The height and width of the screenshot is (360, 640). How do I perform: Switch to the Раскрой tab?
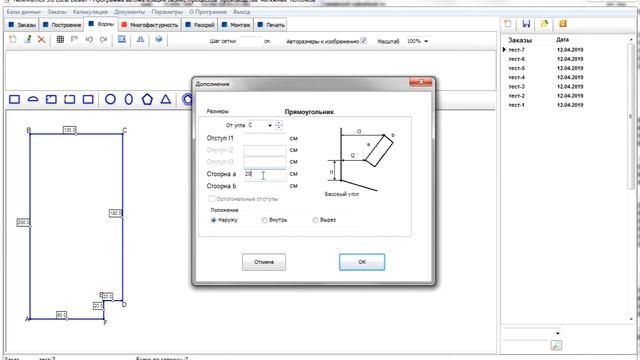[199, 25]
